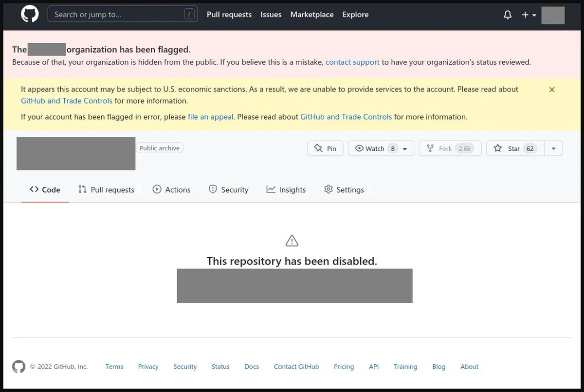Star the repository using the star icon
584x392 pixels.
tap(498, 148)
